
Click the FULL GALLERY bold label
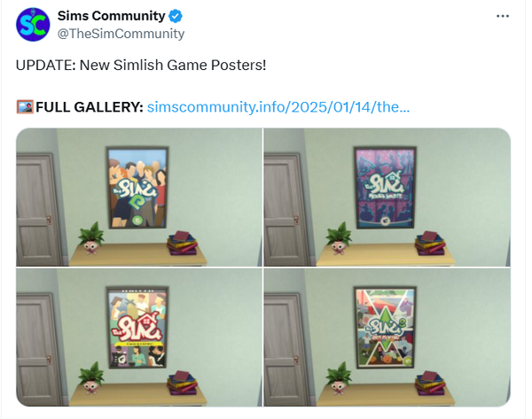[x=90, y=107]
